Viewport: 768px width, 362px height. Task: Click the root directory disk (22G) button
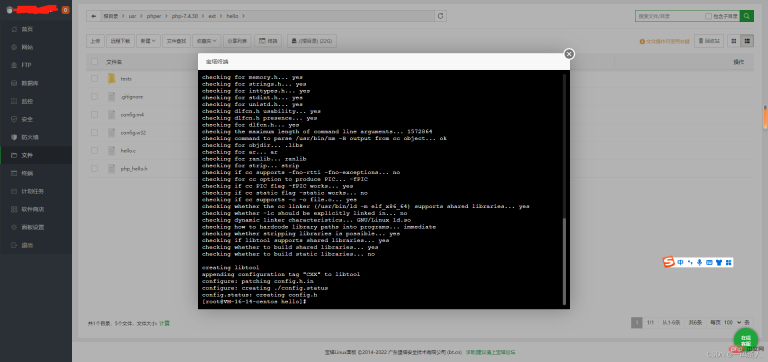pos(312,41)
